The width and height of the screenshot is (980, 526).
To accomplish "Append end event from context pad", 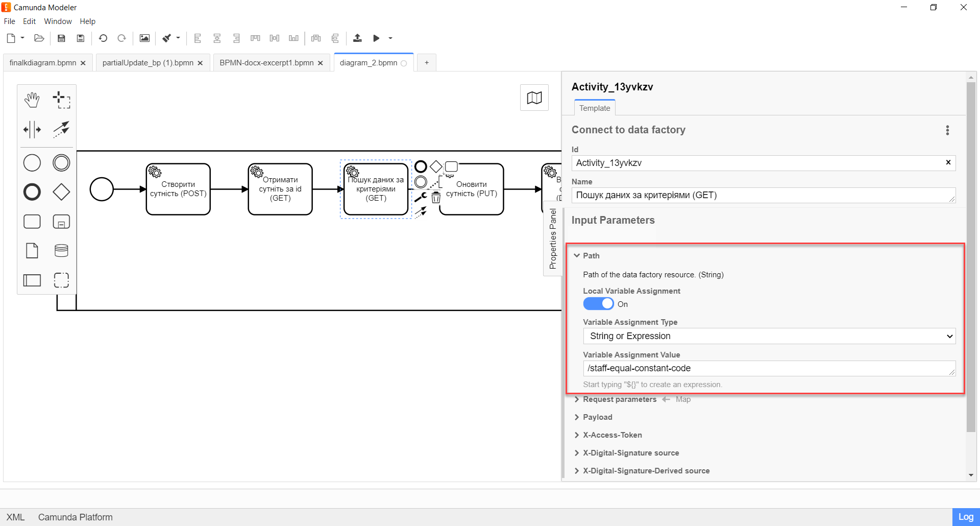I will (421, 166).
